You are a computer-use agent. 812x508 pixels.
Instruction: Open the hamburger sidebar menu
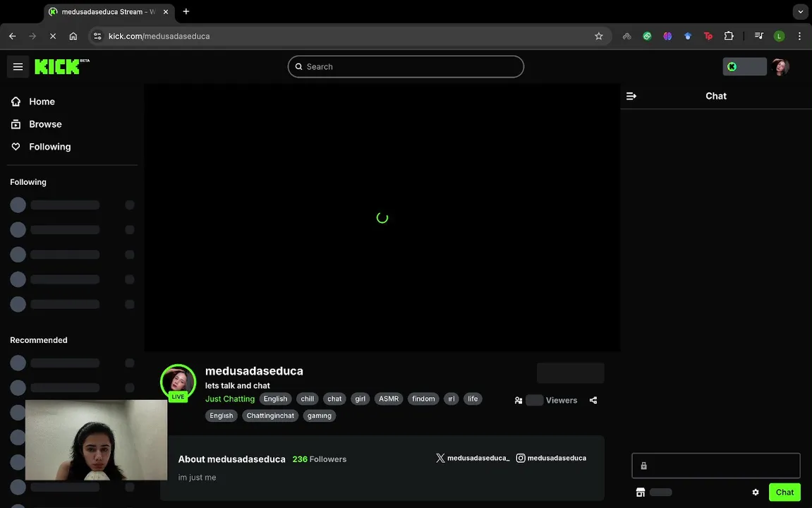pyautogui.click(x=18, y=67)
